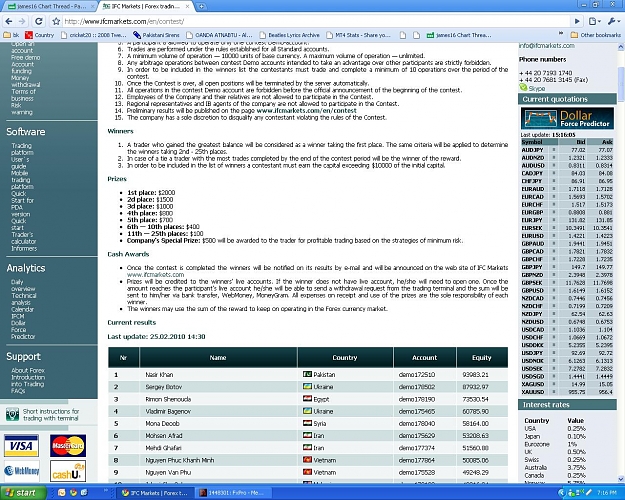Click the EURUSD row in Current quotations
The width and height of the screenshot is (625, 500).
(567, 236)
